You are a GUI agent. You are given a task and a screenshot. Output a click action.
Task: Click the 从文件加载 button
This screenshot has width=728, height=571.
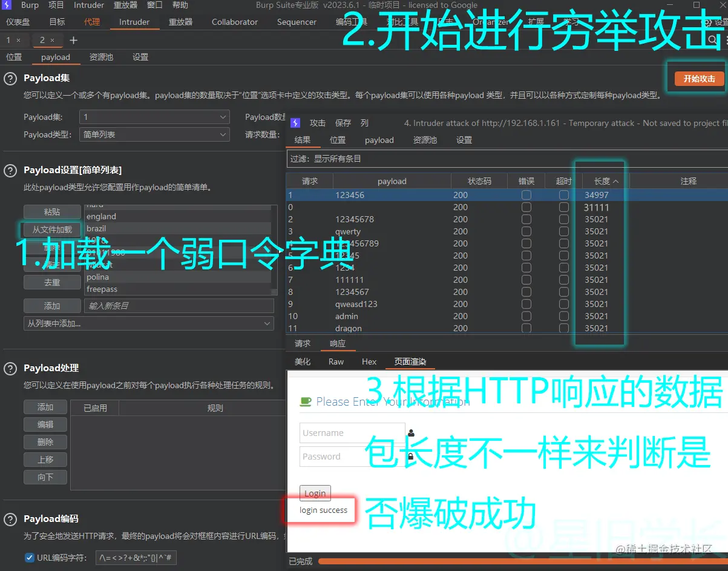(x=52, y=229)
